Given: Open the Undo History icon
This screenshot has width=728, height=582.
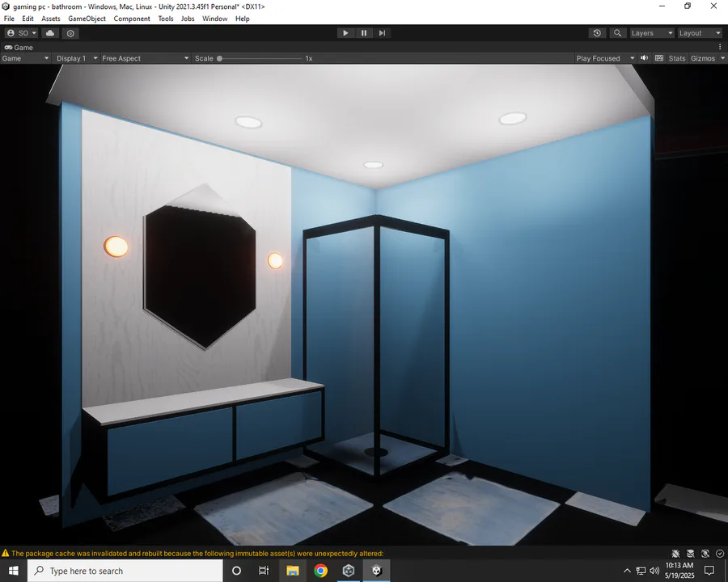Looking at the screenshot, I should coord(597,33).
